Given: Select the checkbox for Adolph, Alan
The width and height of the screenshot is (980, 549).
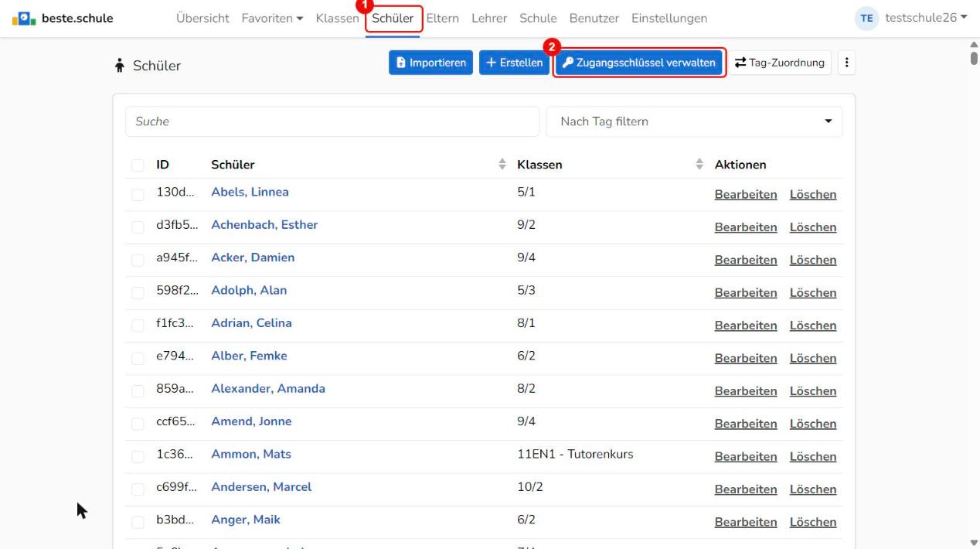Looking at the screenshot, I should 138,293.
